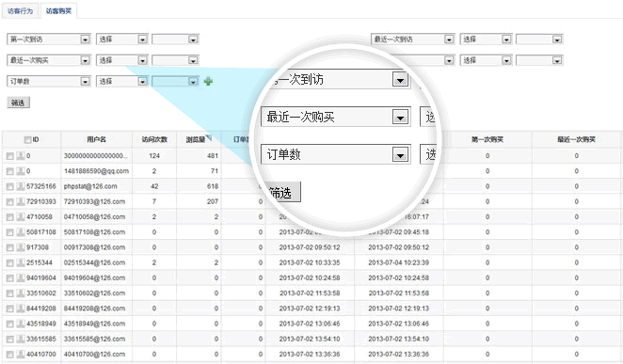Click ID cell 40410700

pos(40,354)
